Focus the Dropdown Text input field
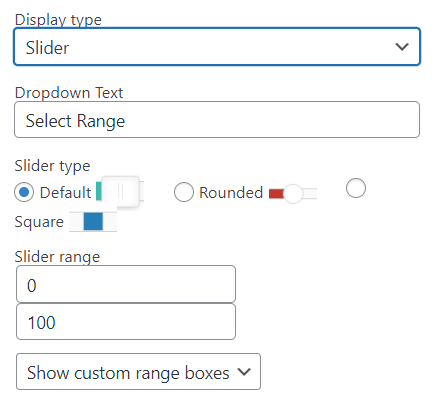The width and height of the screenshot is (433, 397). 217,120
